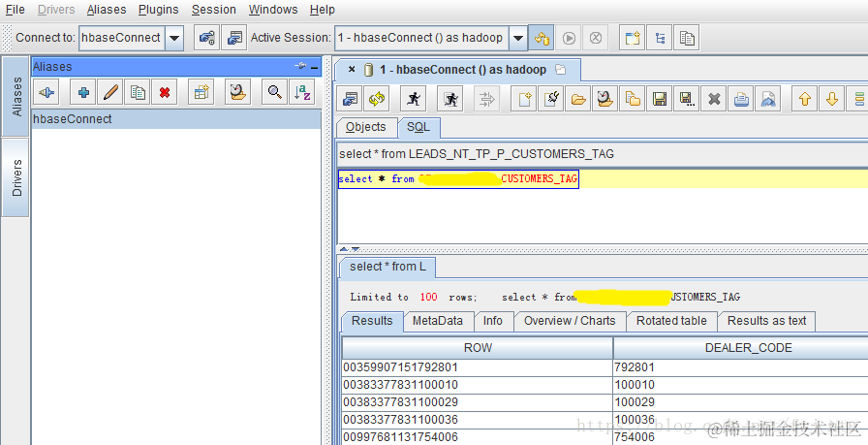Select the hbaseConnect alias in list
This screenshot has height=445, width=868.
coord(176,119)
